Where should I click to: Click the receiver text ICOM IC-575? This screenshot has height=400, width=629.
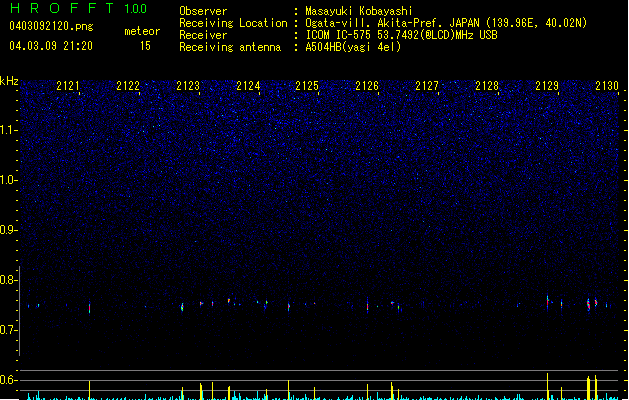point(339,35)
